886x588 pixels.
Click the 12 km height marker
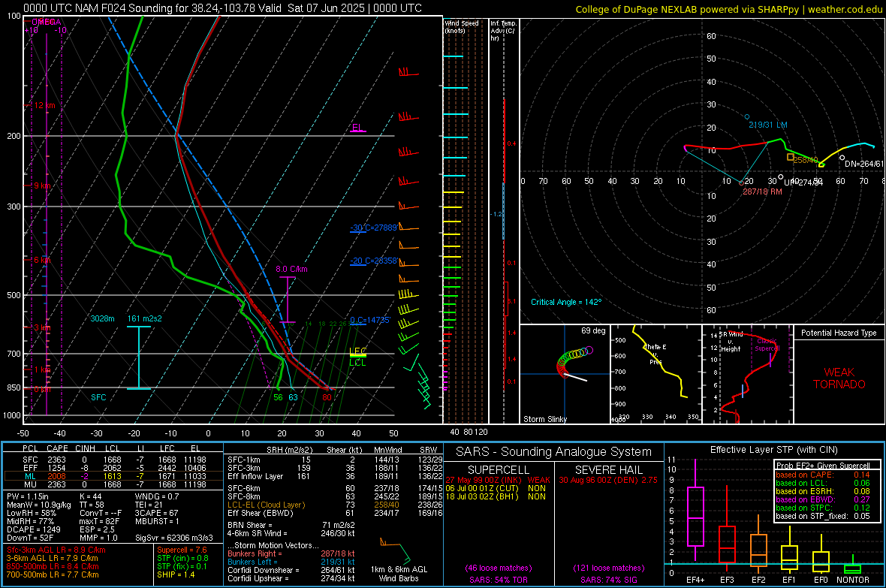point(44,105)
